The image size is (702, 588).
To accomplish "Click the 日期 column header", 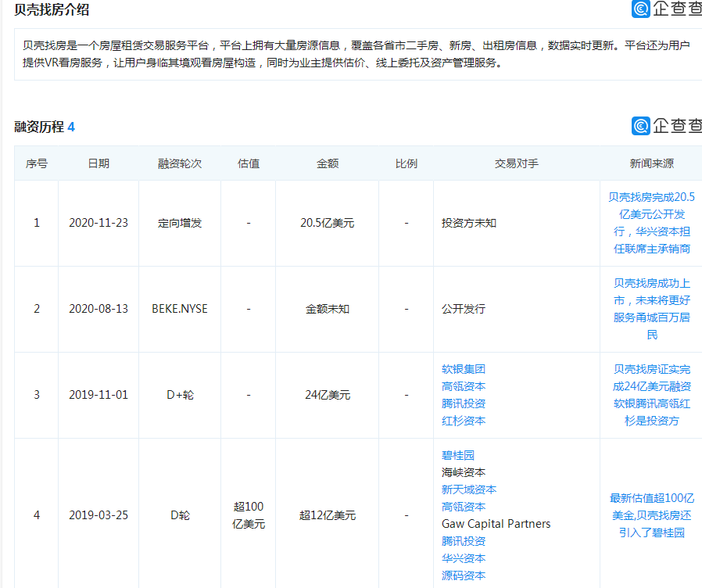I will point(98,163).
